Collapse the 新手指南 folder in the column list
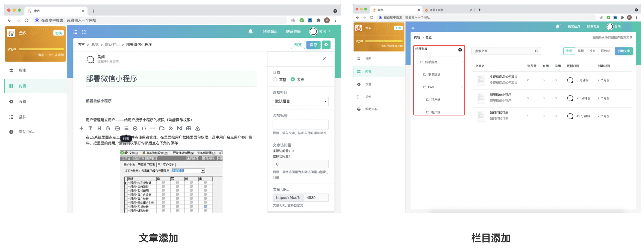Viewport: 644px width, 248px height. click(462, 62)
